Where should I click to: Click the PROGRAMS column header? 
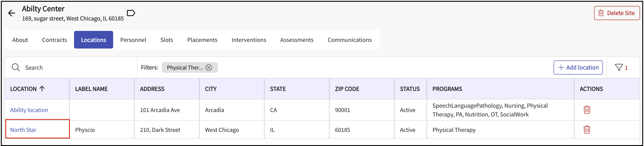(x=447, y=89)
